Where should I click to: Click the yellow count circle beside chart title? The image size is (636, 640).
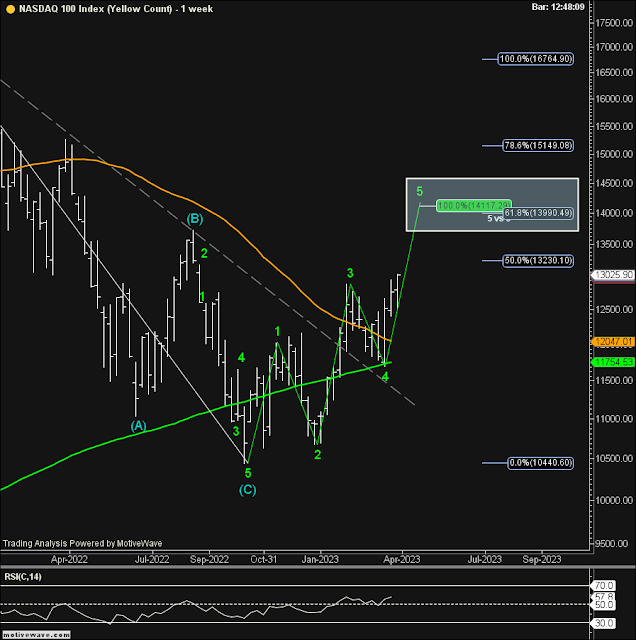point(11,9)
